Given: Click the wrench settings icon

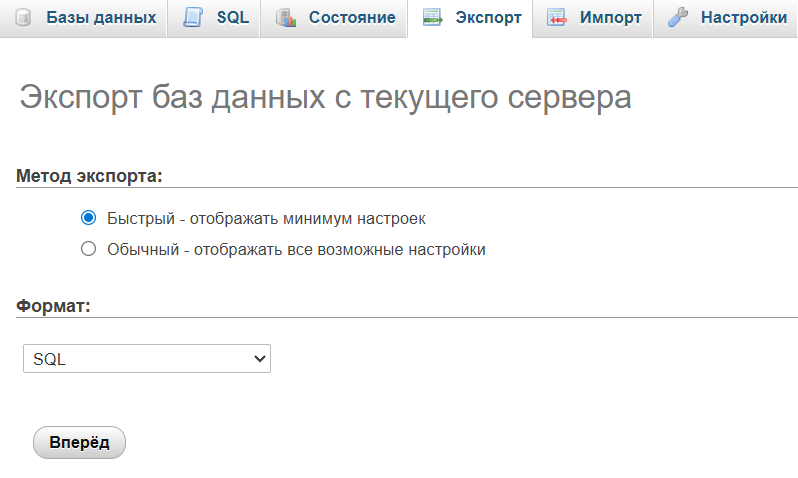Looking at the screenshot, I should (x=678, y=18).
